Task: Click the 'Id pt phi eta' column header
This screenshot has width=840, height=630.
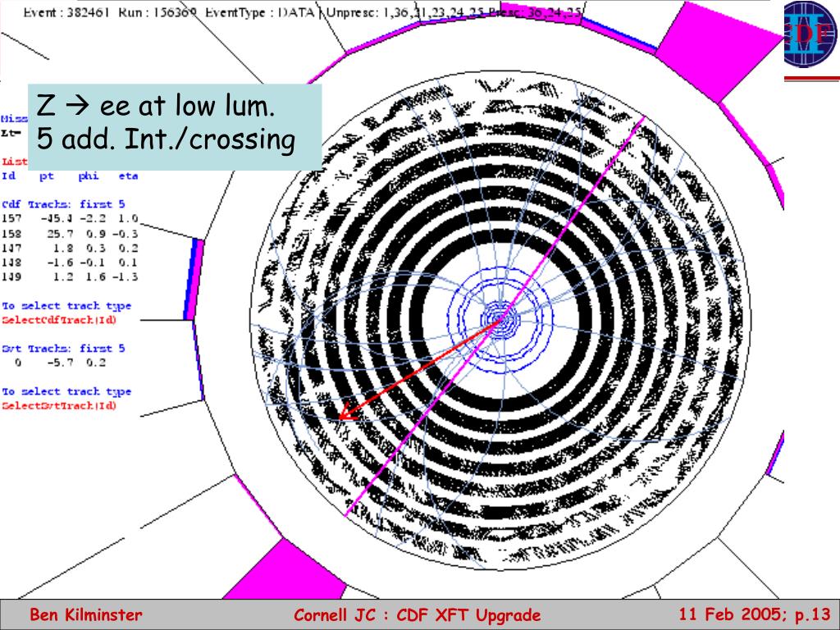Action: tap(70, 176)
